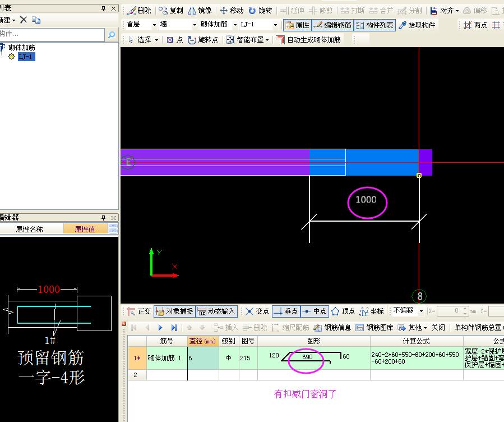The height and width of the screenshot is (422, 504).
Task: Toggle Object Snap (对象捕捉)
Action: [x=174, y=311]
